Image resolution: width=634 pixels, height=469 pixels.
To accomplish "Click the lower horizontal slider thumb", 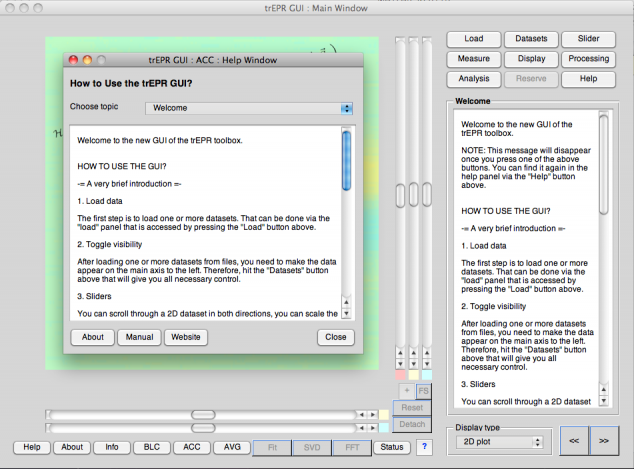I will coord(203,428).
